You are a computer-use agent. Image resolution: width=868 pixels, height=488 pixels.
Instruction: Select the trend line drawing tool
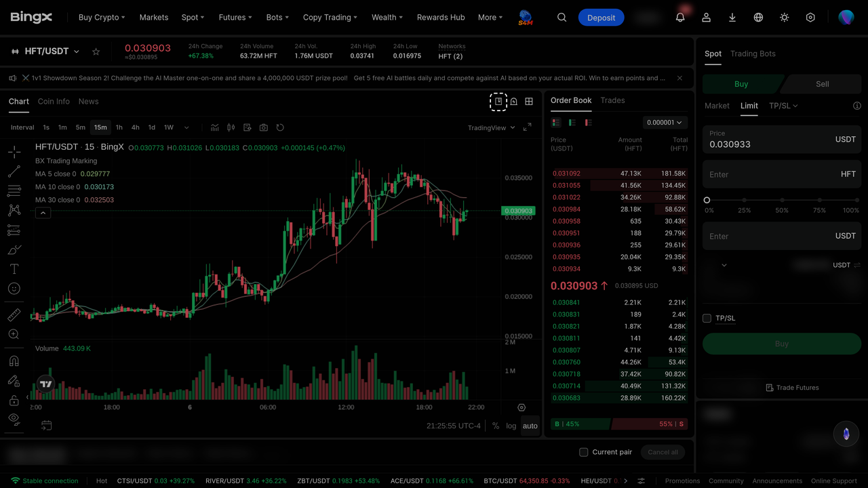click(x=14, y=171)
